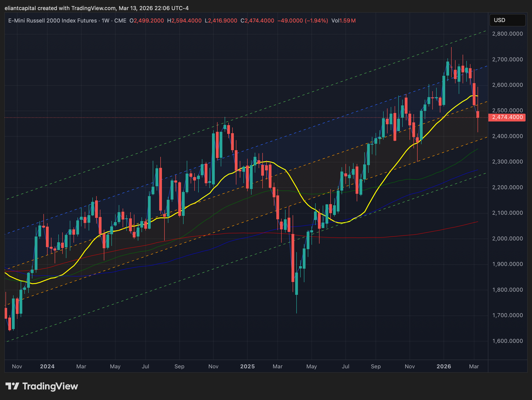The height and width of the screenshot is (400, 532).
Task: Click the E-Mini Russell 2000 symbol title
Action: point(52,21)
